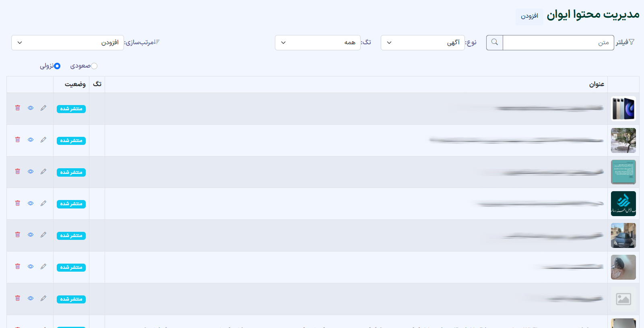644x328 pixels.
Task: Click pencil icon in the second row
Action: tap(43, 140)
